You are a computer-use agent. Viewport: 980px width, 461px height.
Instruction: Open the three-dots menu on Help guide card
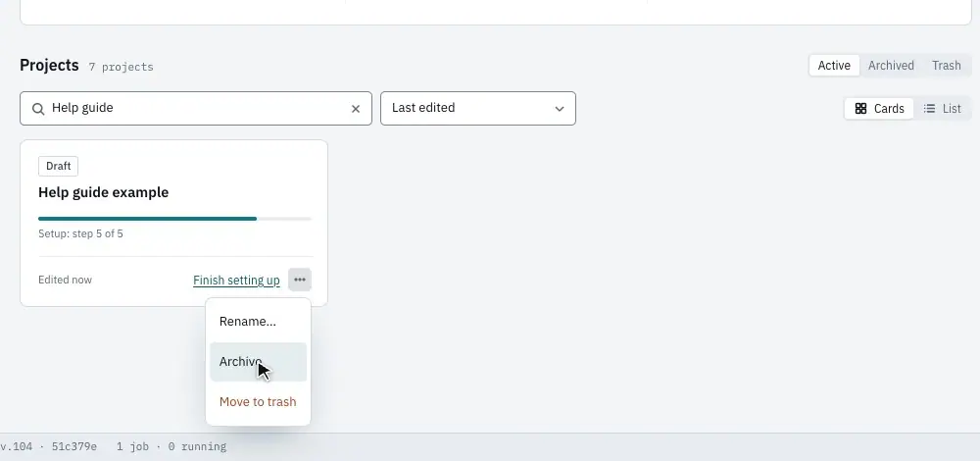pos(300,280)
